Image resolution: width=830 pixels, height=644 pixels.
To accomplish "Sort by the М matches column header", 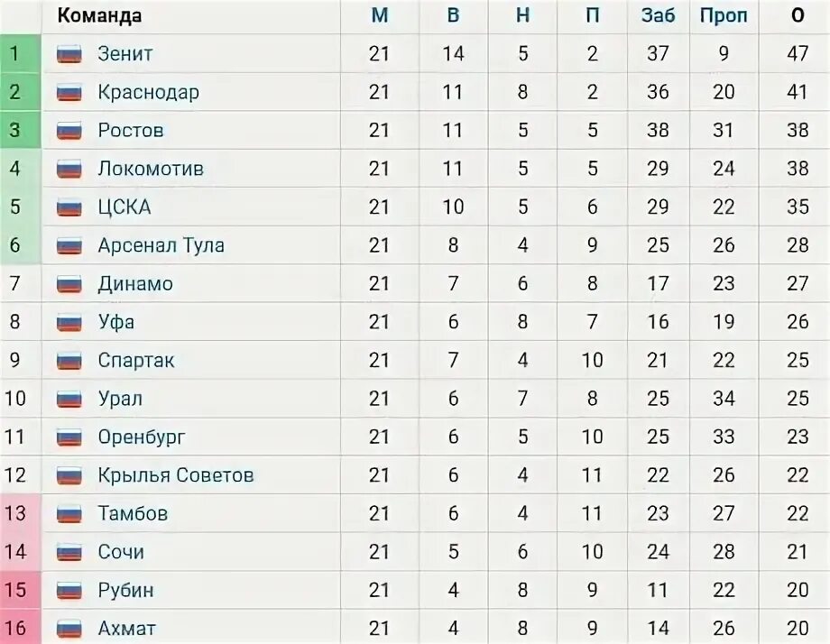I will [380, 15].
